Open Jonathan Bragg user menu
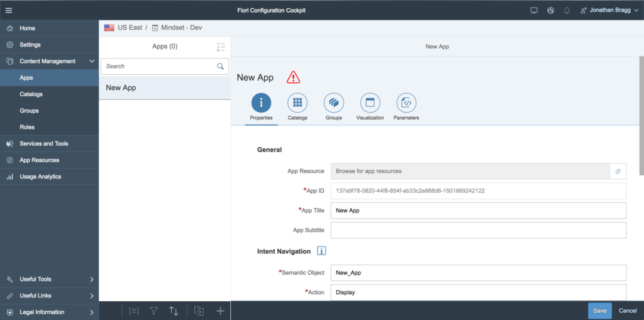Viewport: 644px width, 320px height. pos(609,10)
